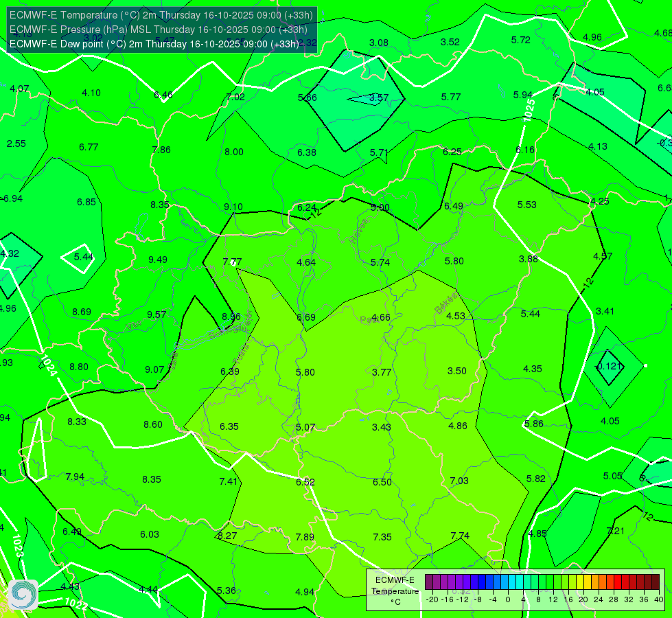Click the value 6.39
672x618 pixels.
point(230,371)
